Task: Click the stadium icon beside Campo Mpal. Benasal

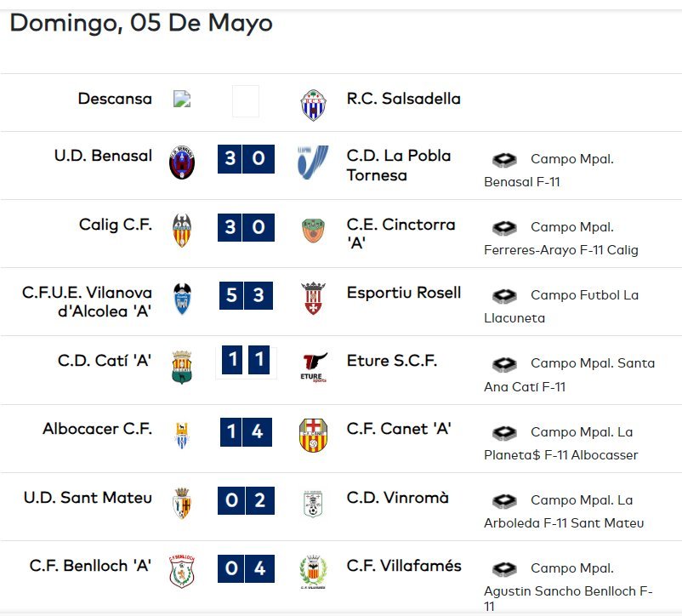Action: click(x=504, y=160)
